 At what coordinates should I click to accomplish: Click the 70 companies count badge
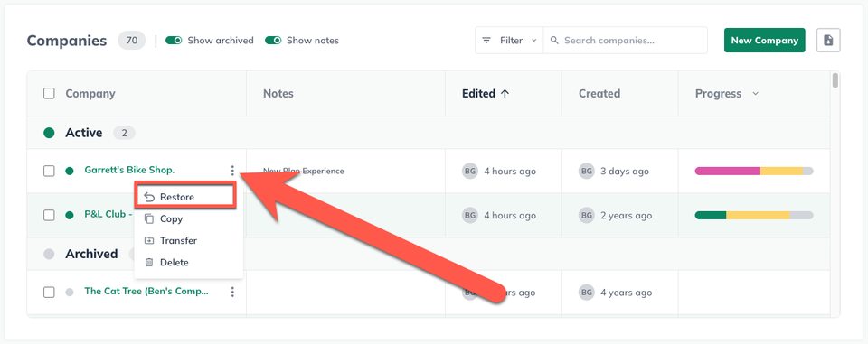pyautogui.click(x=132, y=41)
